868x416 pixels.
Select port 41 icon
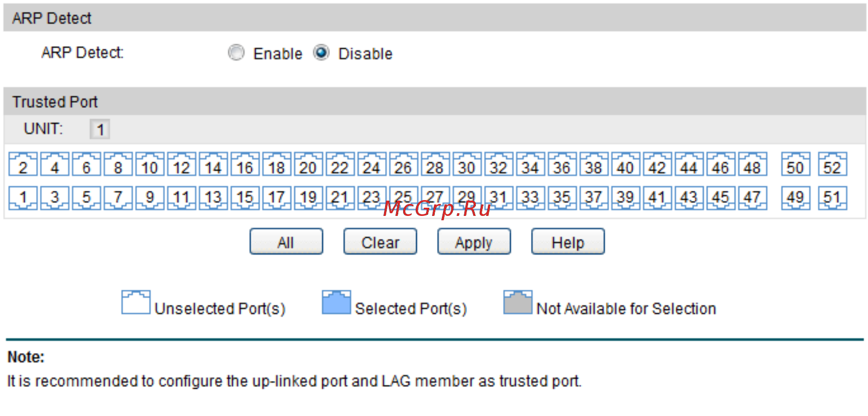[x=657, y=198]
